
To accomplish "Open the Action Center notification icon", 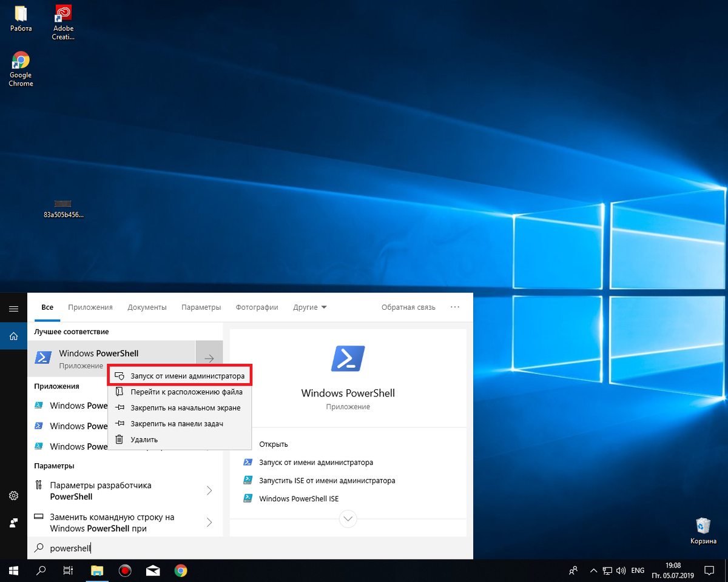I will (x=709, y=570).
